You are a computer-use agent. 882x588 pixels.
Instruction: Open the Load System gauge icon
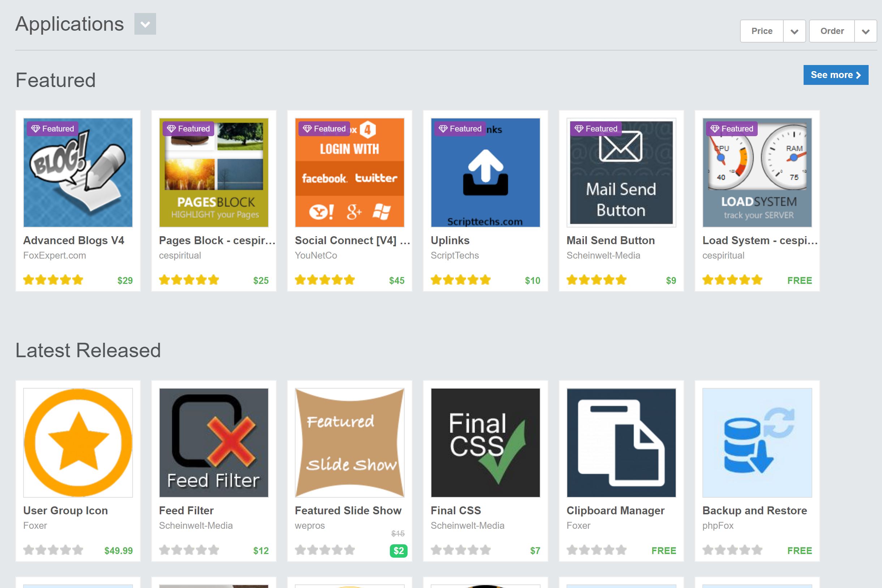(757, 173)
